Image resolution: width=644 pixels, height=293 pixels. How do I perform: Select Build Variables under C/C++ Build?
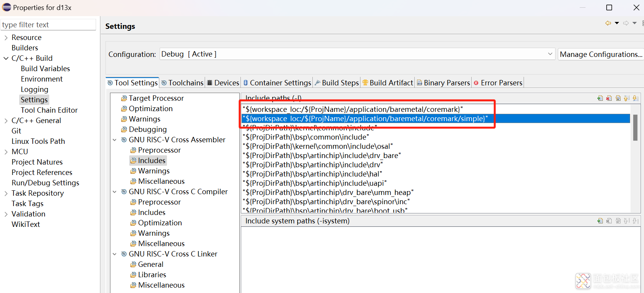click(x=45, y=68)
